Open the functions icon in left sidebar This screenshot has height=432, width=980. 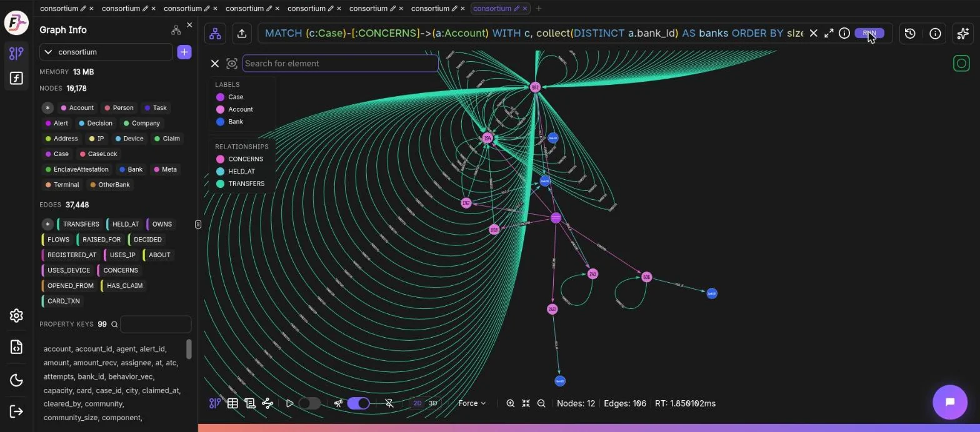click(16, 78)
